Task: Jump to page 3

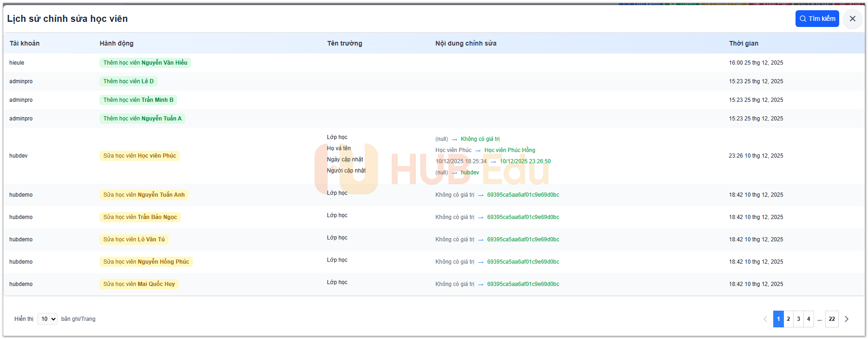Action: click(x=798, y=319)
